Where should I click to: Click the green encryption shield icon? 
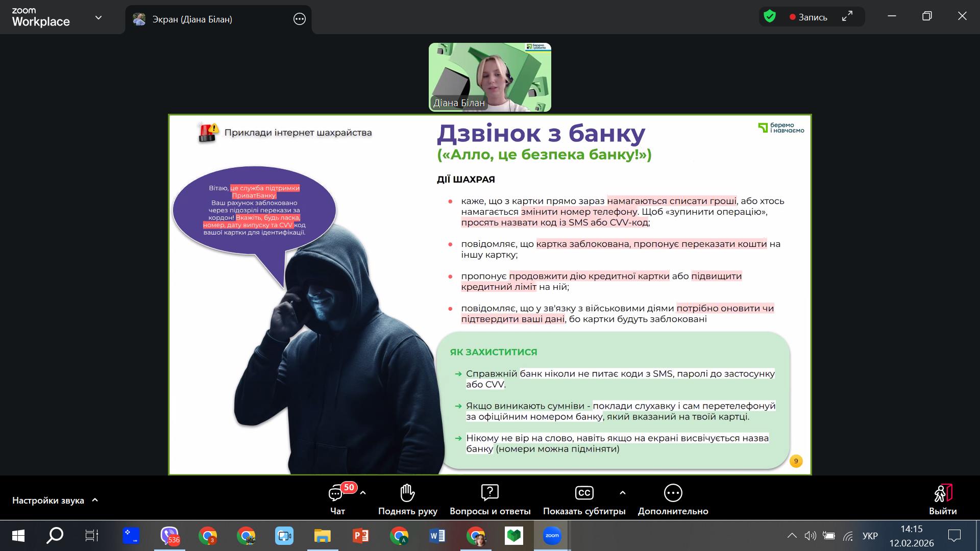pyautogui.click(x=770, y=17)
